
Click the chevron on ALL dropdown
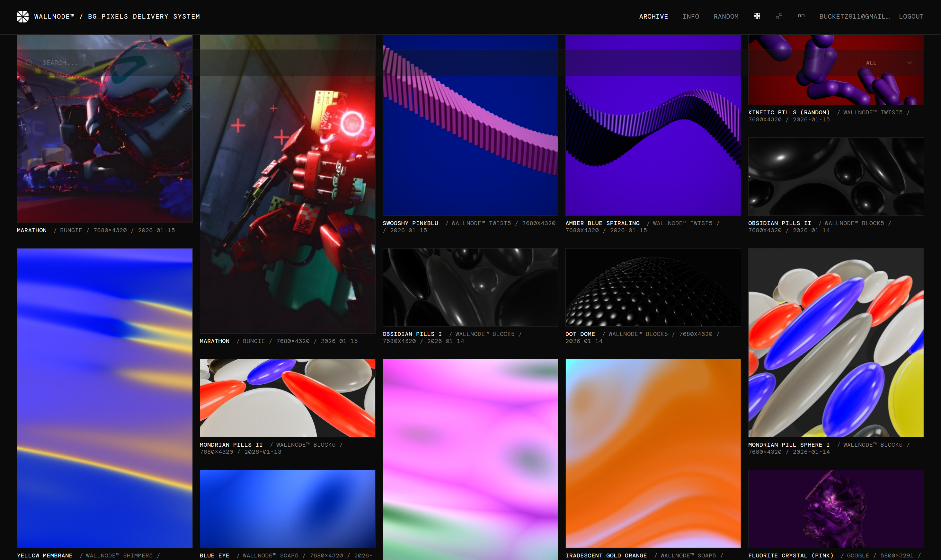909,63
